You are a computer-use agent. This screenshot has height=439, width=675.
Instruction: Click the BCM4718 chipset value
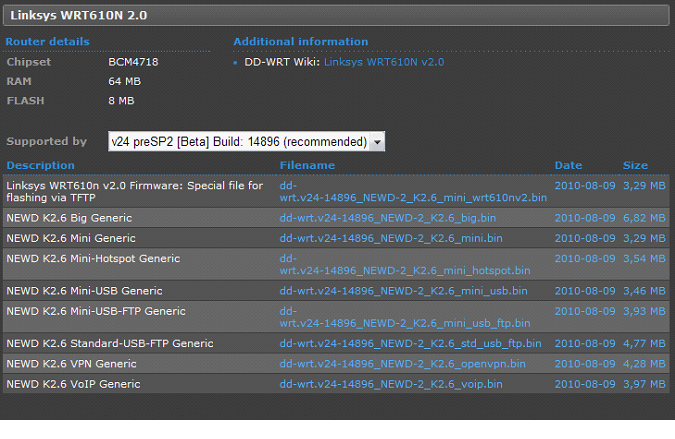[x=133, y=62]
